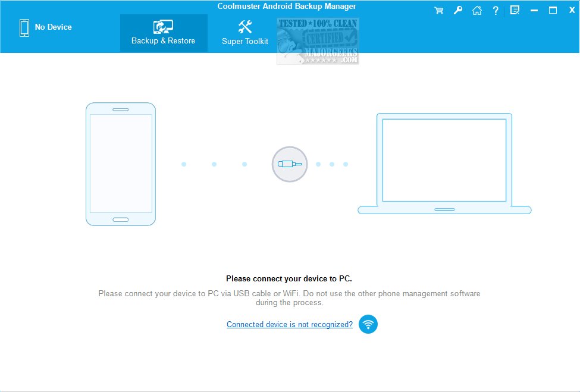Click the No Device label
The height and width of the screenshot is (392, 580).
pos(54,27)
